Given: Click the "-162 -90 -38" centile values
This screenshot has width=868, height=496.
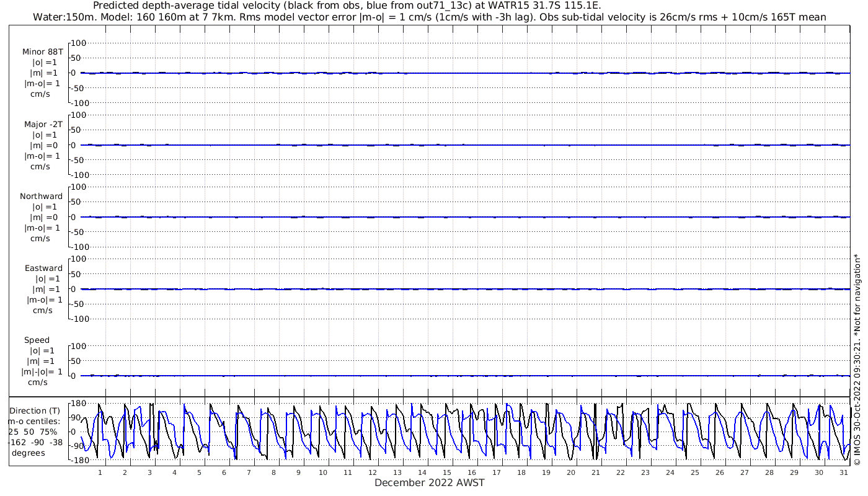Looking at the screenshot, I should (x=35, y=442).
